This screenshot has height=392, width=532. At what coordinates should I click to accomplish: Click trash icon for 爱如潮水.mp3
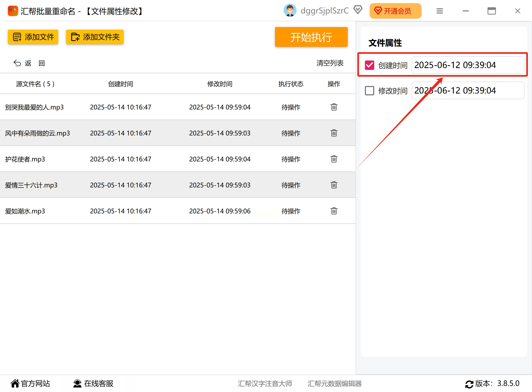pyautogui.click(x=334, y=211)
